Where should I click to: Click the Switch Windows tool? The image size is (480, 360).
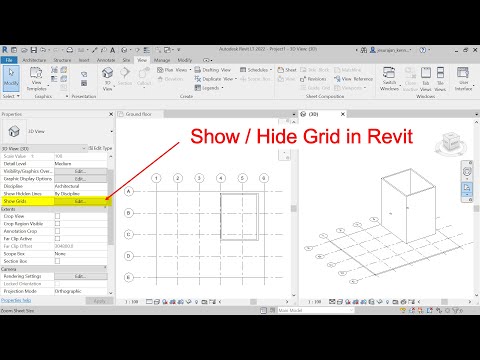[389, 79]
